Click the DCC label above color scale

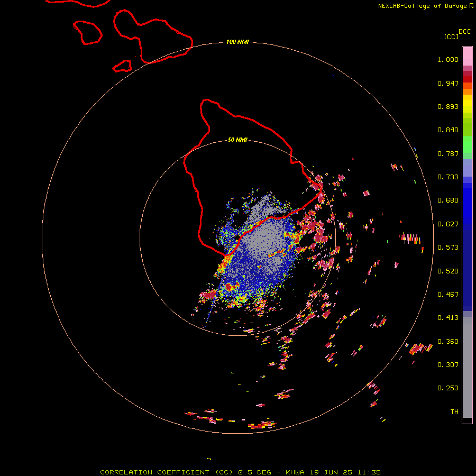coord(465,32)
